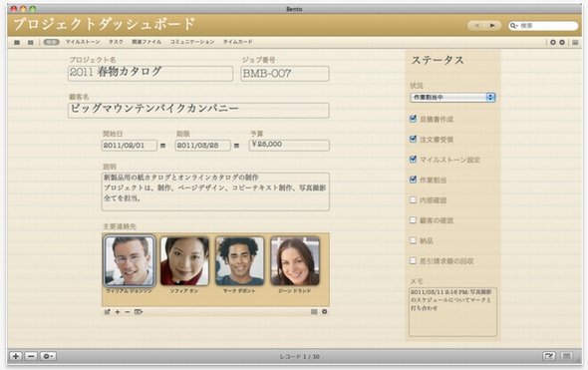Switch to the table view icon
Screen dimensions: 588x370
click(30, 43)
